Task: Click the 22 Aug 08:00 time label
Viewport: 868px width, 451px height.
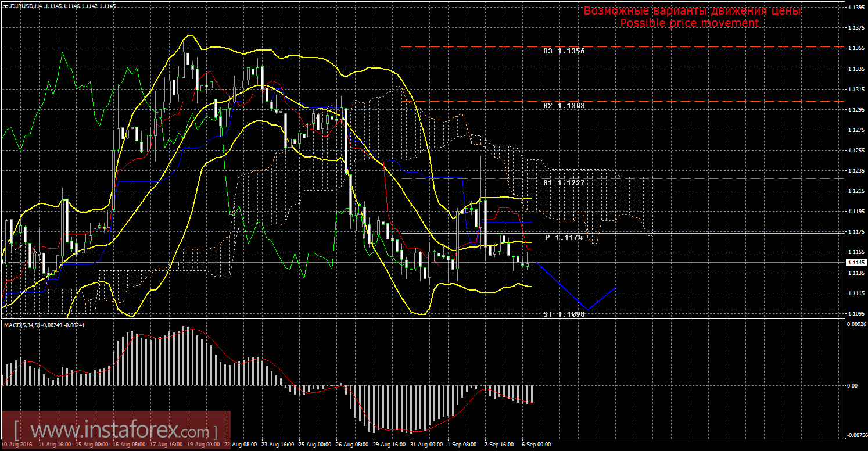Action: coord(241,445)
